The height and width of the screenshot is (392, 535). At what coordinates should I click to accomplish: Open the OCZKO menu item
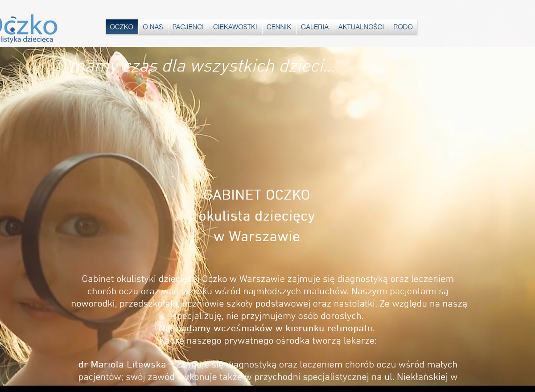click(122, 27)
